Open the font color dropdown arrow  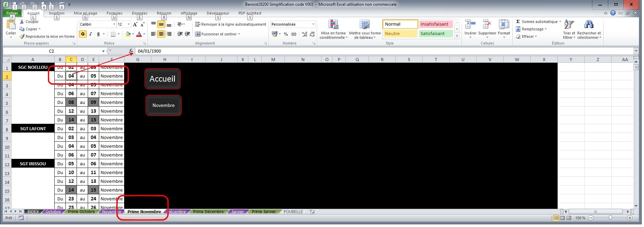click(x=144, y=34)
